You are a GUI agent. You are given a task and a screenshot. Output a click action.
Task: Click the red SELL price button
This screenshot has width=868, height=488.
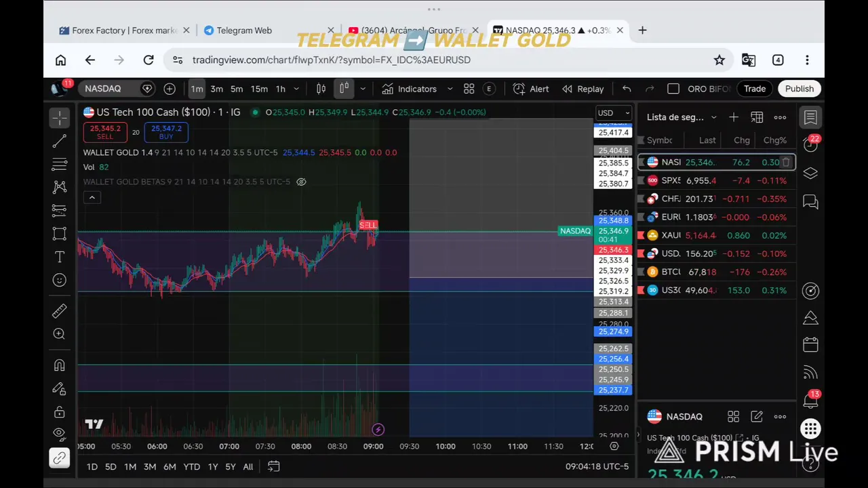click(105, 132)
